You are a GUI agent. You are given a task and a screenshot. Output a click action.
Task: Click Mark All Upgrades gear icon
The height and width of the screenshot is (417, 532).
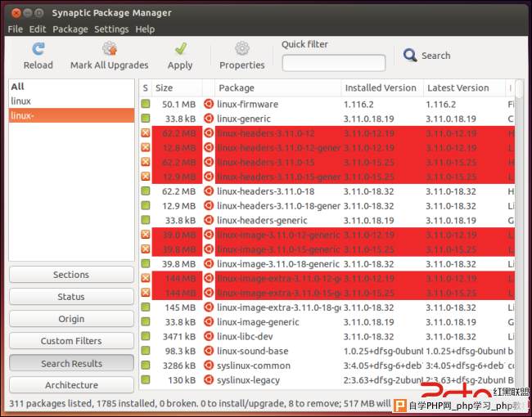(110, 48)
